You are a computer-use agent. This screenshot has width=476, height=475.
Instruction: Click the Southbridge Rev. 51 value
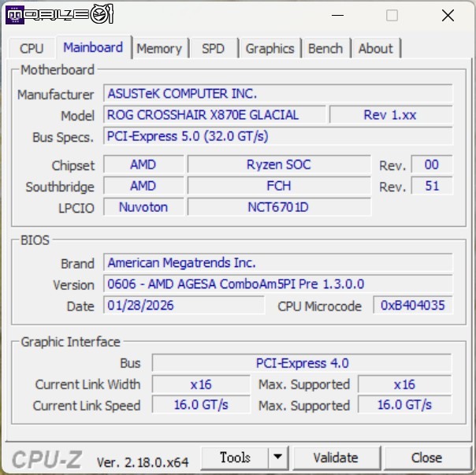432,186
